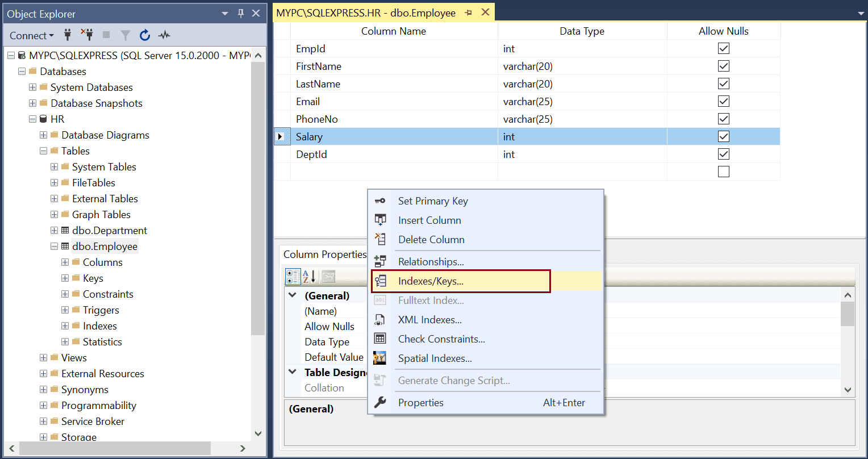This screenshot has width=868, height=459.
Task: Collapse the HR database node
Action: [33, 119]
